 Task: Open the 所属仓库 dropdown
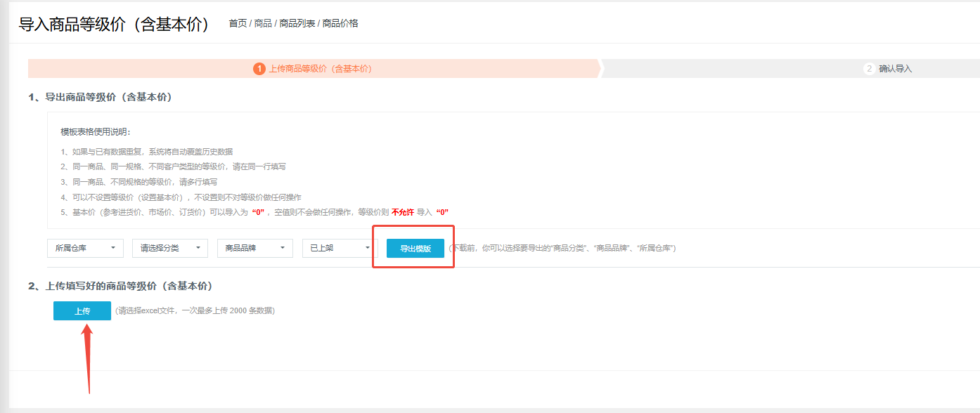[x=85, y=248]
